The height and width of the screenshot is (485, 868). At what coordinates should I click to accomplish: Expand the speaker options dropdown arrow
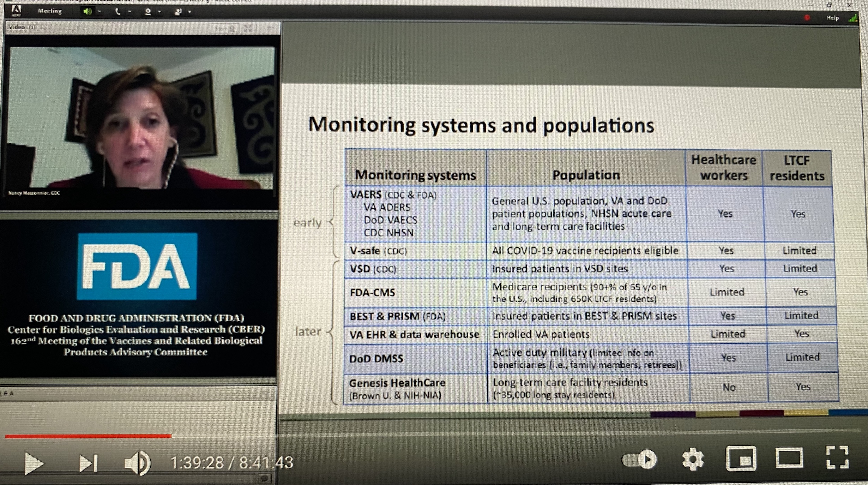tap(100, 12)
